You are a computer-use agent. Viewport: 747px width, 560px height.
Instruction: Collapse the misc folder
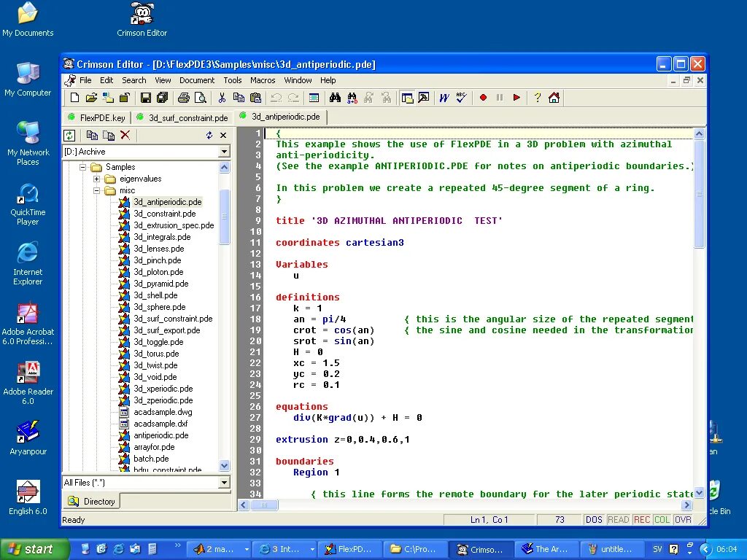coord(97,190)
